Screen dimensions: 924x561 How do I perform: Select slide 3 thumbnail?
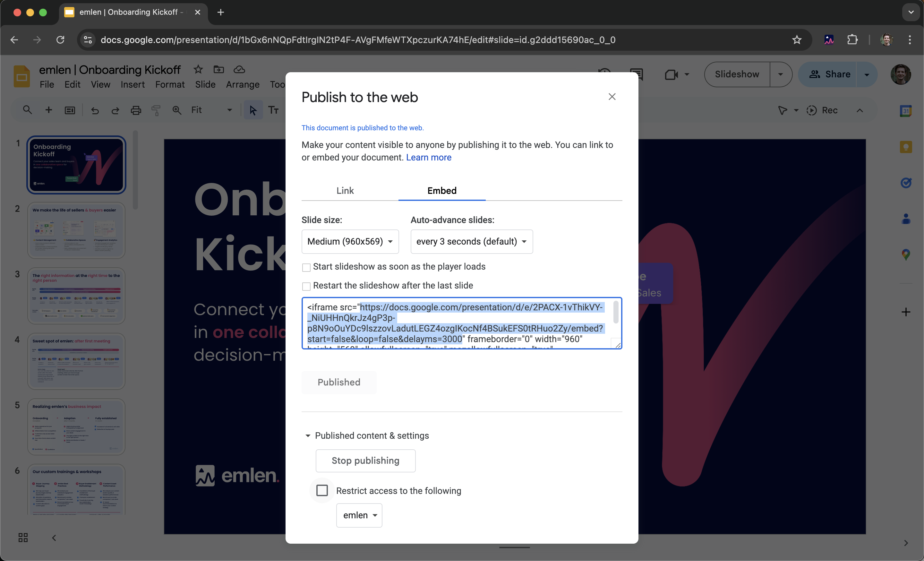[76, 296]
